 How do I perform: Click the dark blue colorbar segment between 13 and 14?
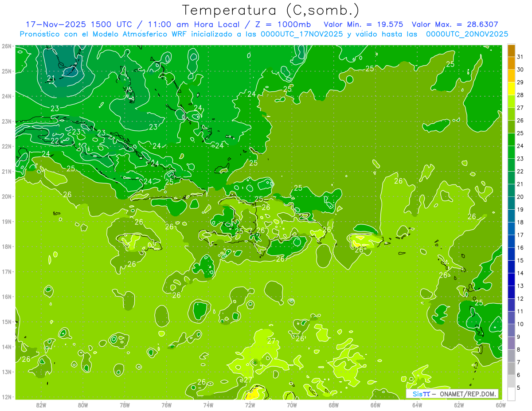[511, 279]
